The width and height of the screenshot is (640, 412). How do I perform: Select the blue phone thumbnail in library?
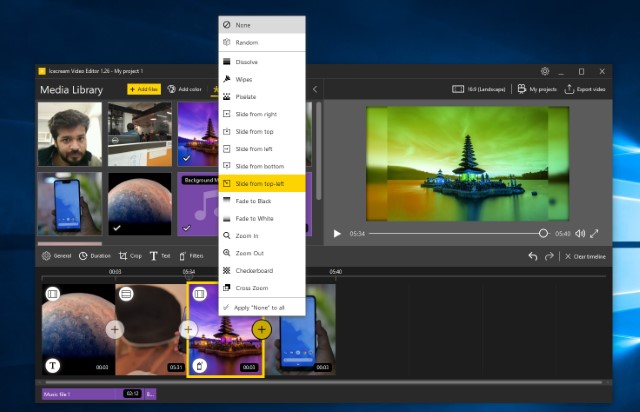[x=70, y=203]
